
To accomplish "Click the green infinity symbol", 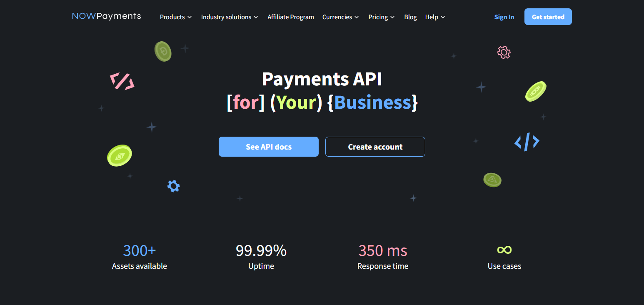I will pyautogui.click(x=504, y=250).
